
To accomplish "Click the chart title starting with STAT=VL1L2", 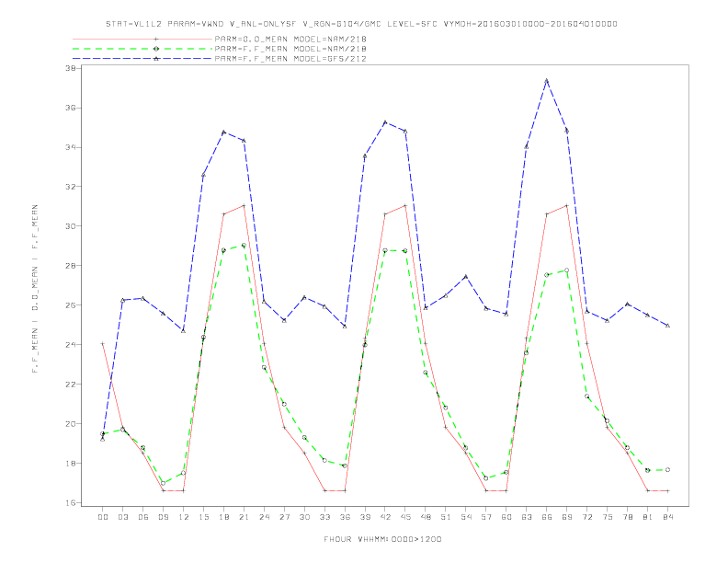I will pos(361,24).
